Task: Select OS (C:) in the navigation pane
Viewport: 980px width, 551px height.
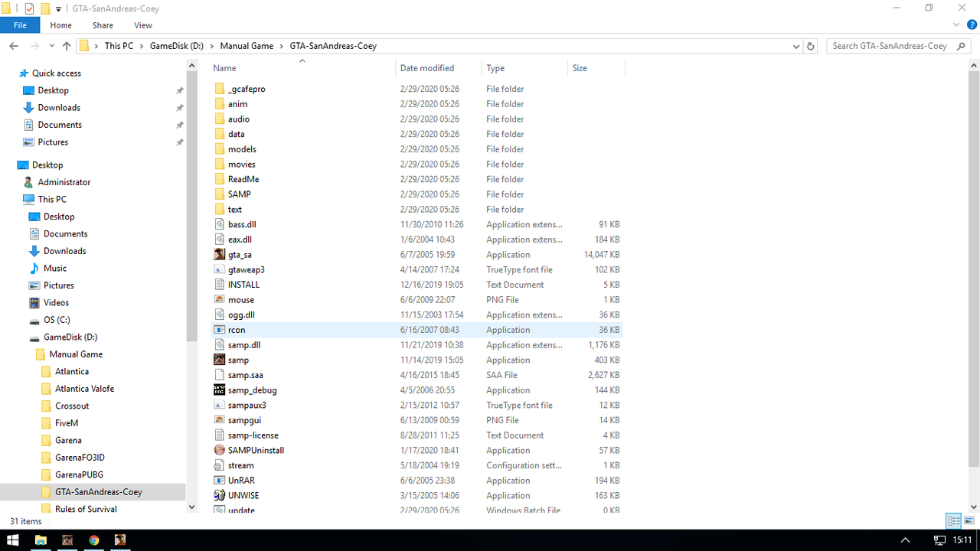Action: tap(57, 320)
